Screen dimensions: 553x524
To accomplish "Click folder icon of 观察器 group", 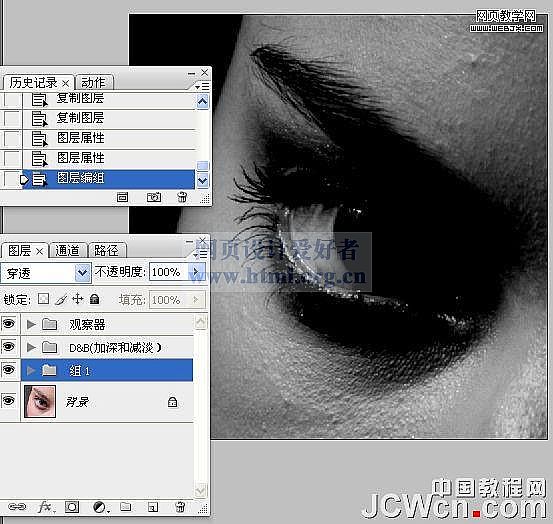I will tap(49, 324).
